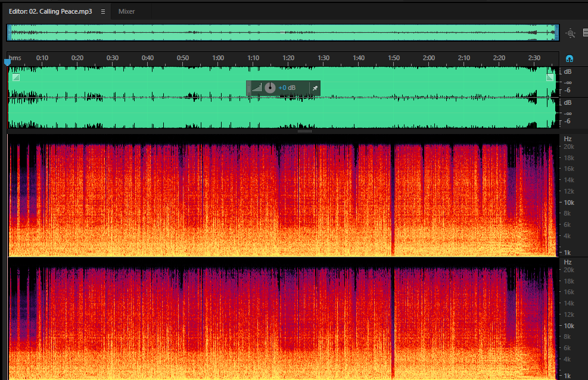The width and height of the screenshot is (588, 380).
Task: Switch to the Mixer tab
Action: pos(126,12)
